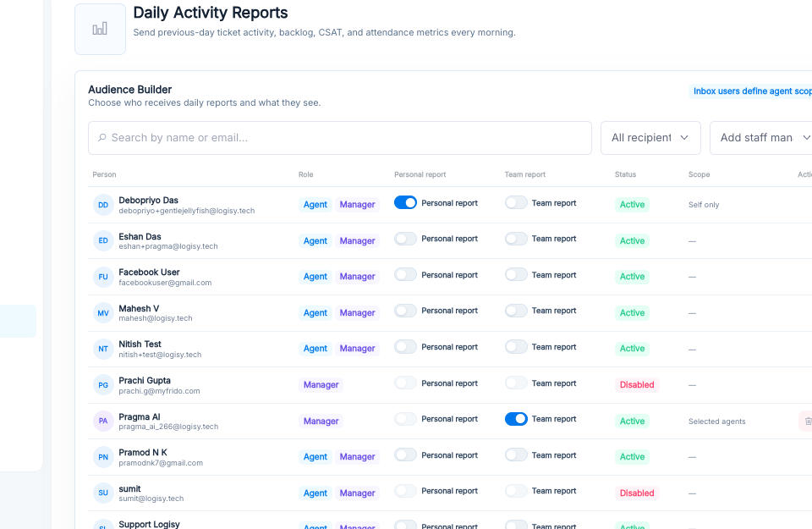Enable Team report for Pramod N K
The width and height of the screenshot is (812, 529).
516,455
